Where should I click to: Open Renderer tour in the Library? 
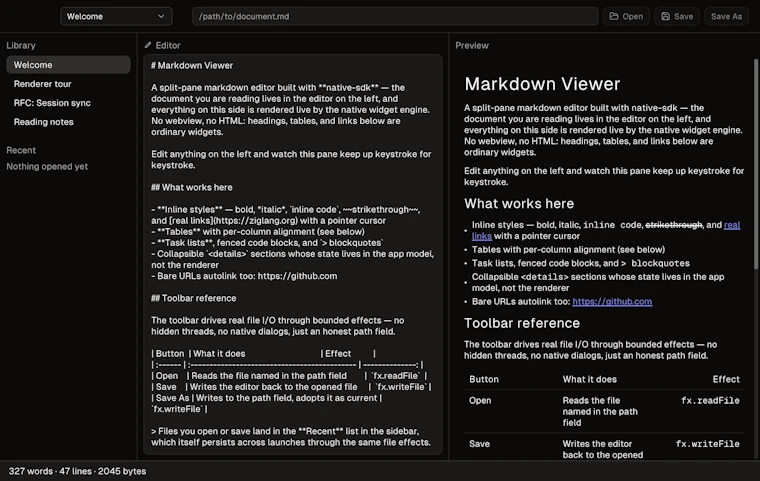pos(68,84)
